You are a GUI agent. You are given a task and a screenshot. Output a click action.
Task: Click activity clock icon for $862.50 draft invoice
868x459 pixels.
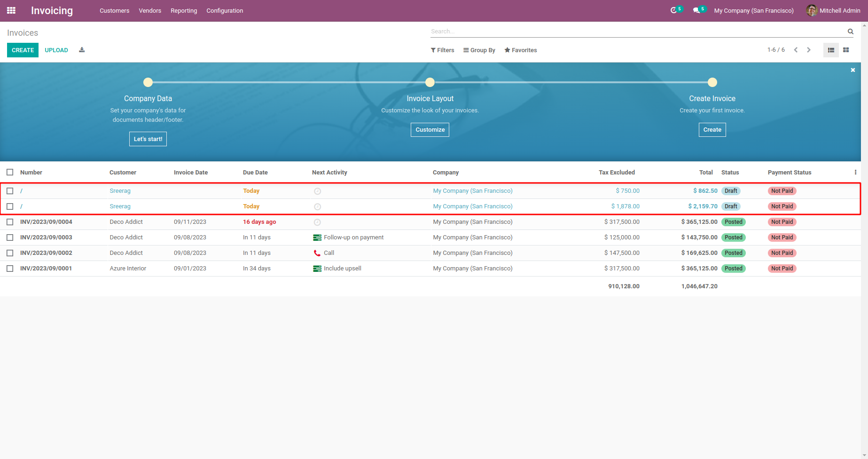coord(317,191)
